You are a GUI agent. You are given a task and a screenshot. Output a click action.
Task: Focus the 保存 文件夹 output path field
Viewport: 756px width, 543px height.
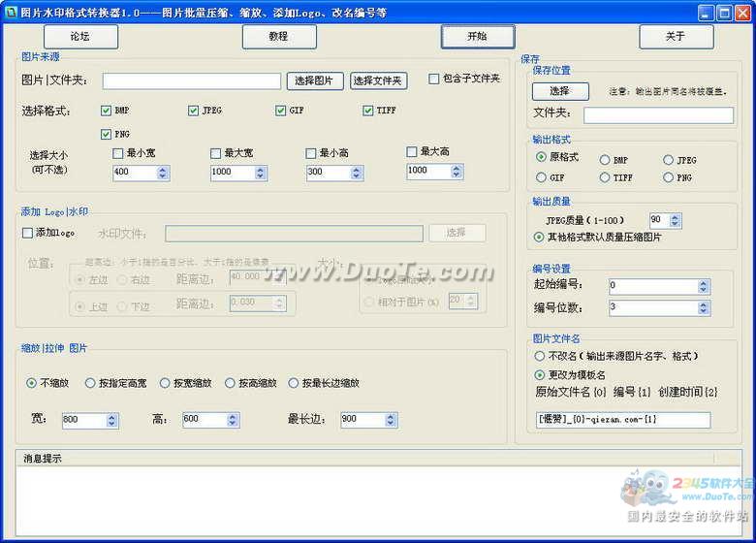(658, 114)
